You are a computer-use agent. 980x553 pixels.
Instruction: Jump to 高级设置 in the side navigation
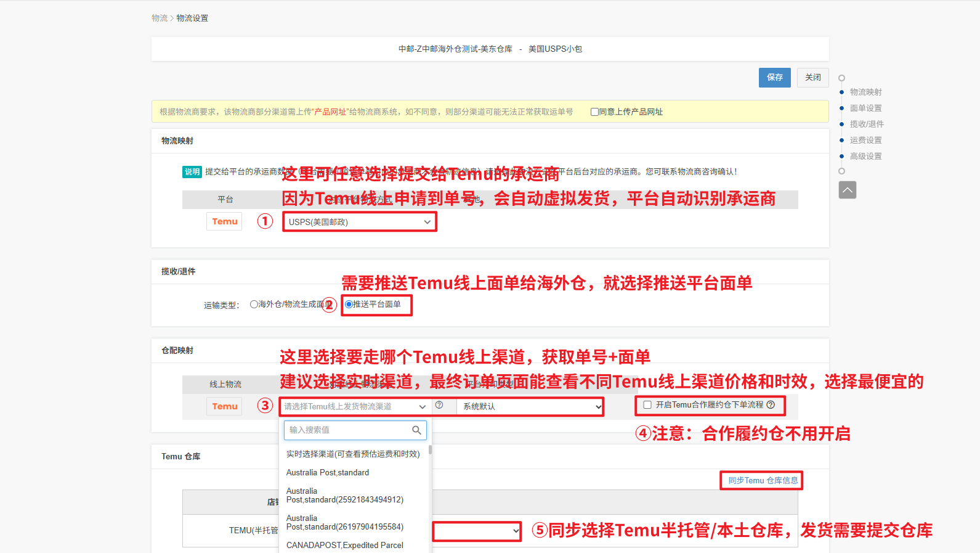point(865,157)
